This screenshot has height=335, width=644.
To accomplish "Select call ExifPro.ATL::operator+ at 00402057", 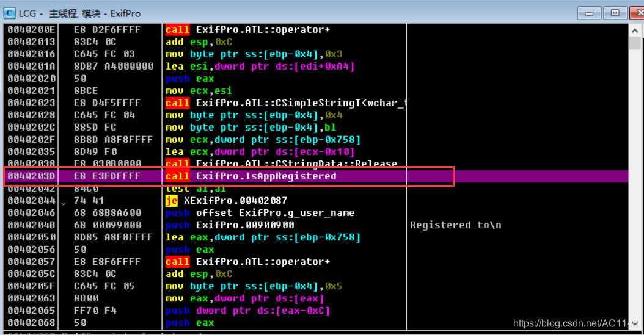I will click(247, 262).
